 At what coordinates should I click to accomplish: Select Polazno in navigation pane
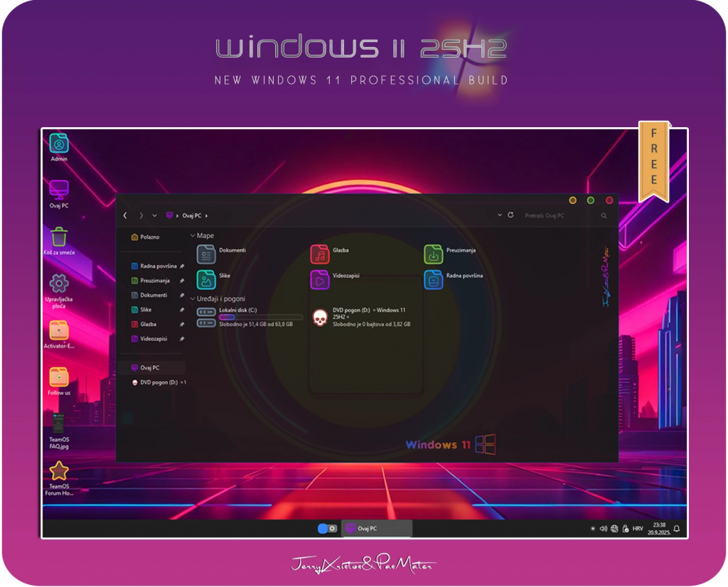click(149, 237)
